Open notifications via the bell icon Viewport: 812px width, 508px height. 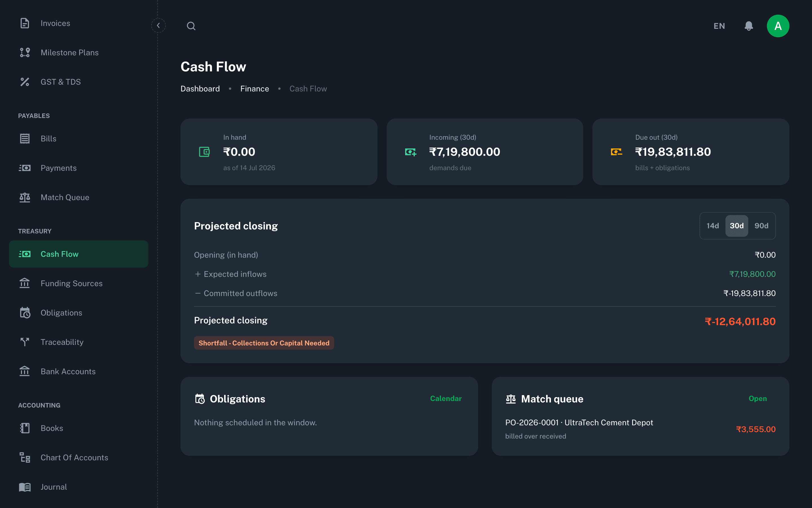pyautogui.click(x=749, y=26)
